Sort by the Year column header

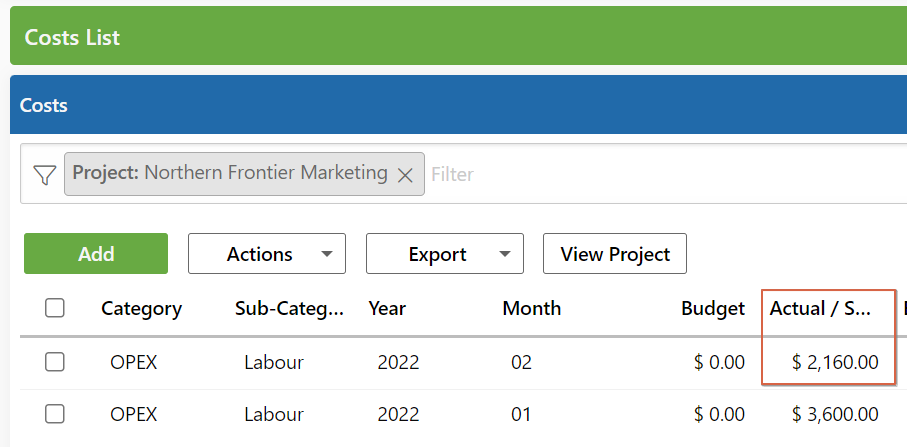[x=387, y=308]
